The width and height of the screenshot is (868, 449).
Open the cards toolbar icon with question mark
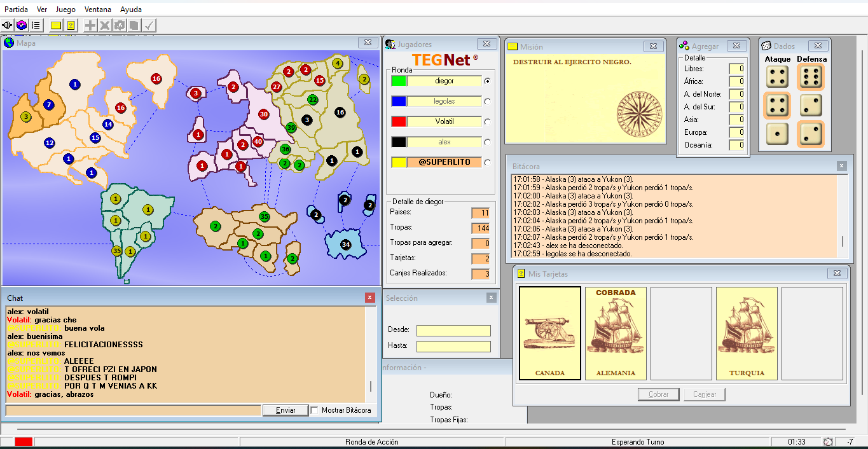pos(71,25)
